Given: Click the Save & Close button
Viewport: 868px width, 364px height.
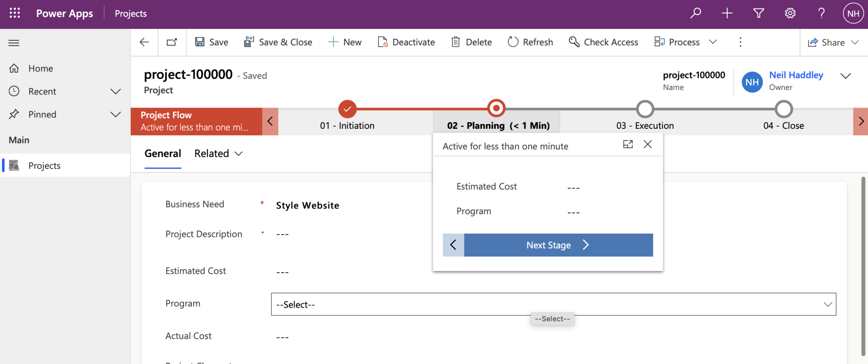Looking at the screenshot, I should [x=278, y=42].
